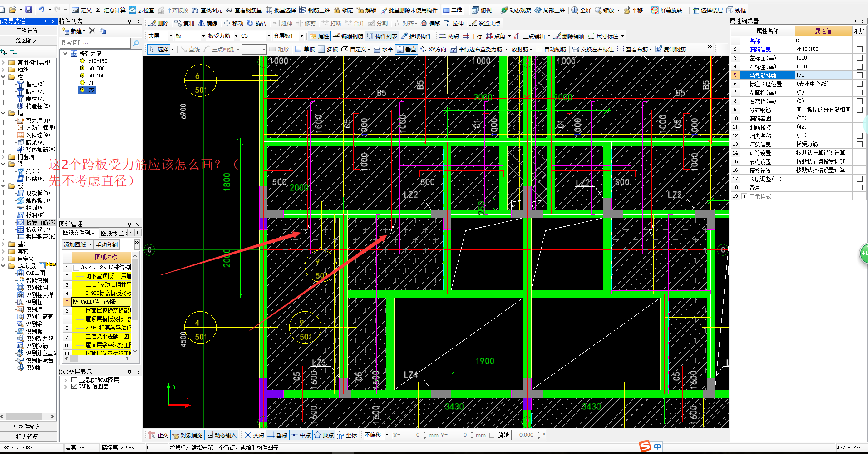The image size is (868, 454).
Task: Tick the 马凳筋排数 附加 checkbox
Action: pos(859,75)
